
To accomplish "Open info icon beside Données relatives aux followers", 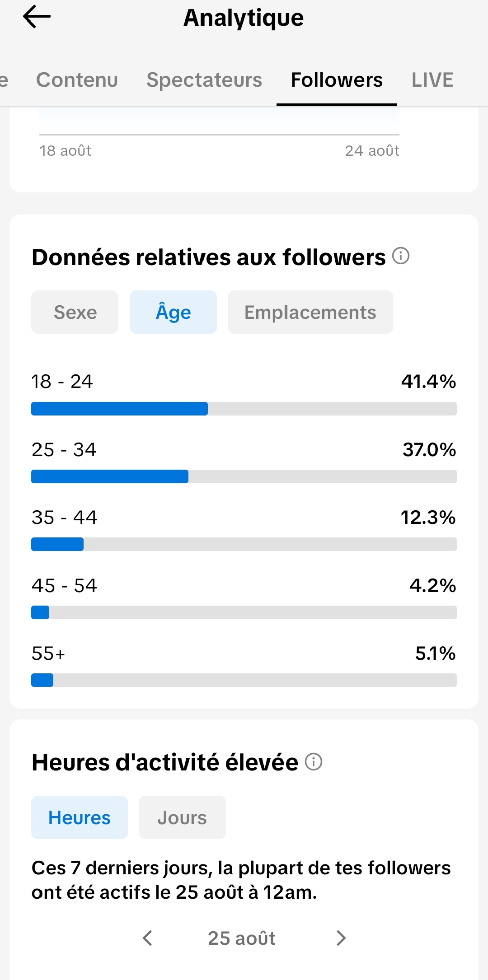I will click(401, 256).
